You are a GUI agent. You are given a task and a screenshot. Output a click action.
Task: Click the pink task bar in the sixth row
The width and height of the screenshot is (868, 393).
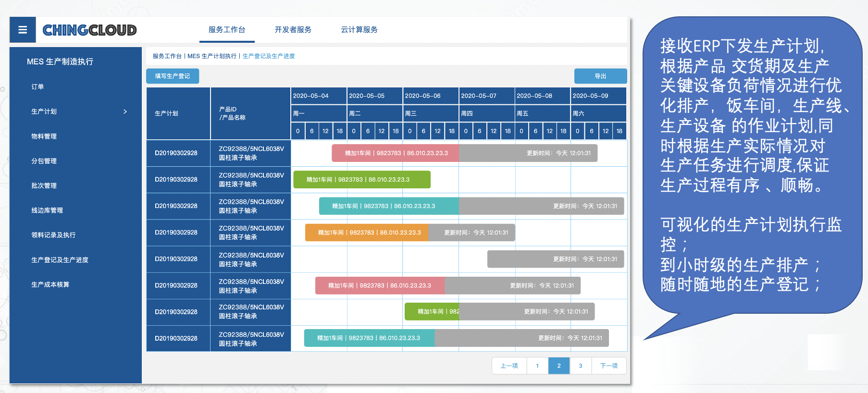[x=380, y=285]
